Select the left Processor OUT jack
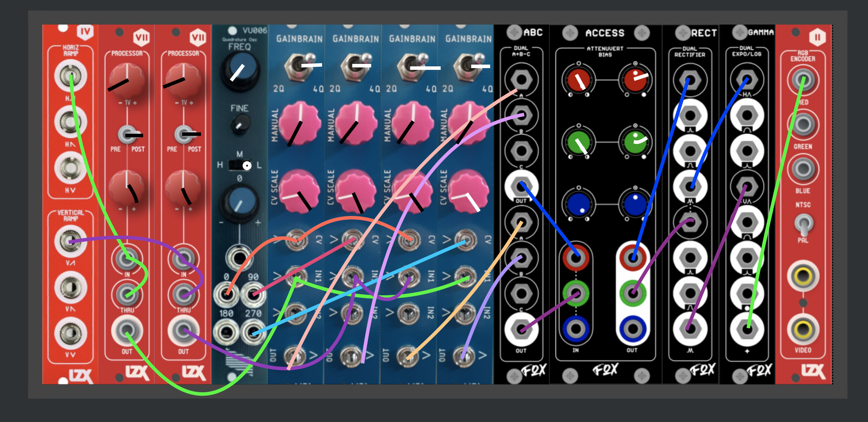Screen dimensions: 868x422 [127, 331]
